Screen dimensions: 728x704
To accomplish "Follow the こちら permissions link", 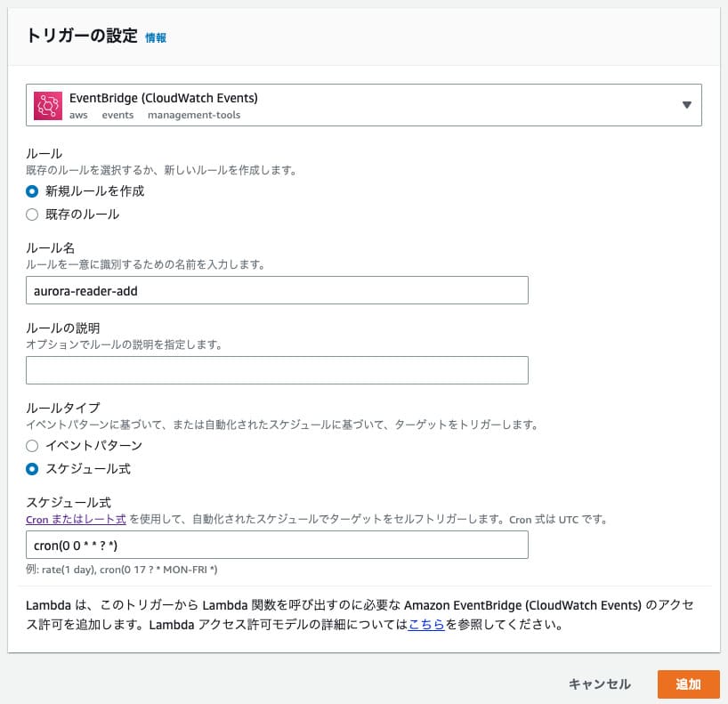I will tap(426, 624).
